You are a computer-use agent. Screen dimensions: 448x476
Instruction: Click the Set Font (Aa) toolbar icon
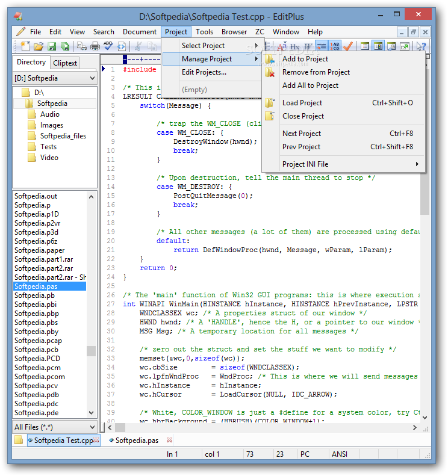click(x=282, y=46)
